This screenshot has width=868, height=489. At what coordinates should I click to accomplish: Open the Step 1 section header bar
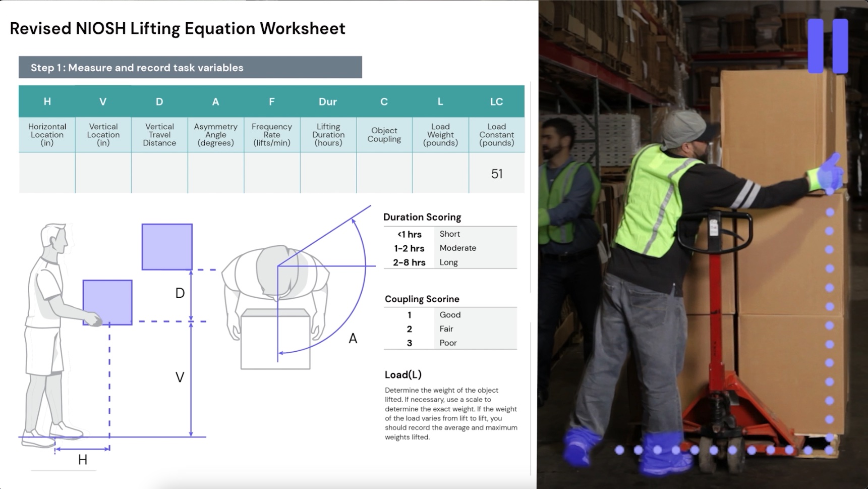[190, 67]
